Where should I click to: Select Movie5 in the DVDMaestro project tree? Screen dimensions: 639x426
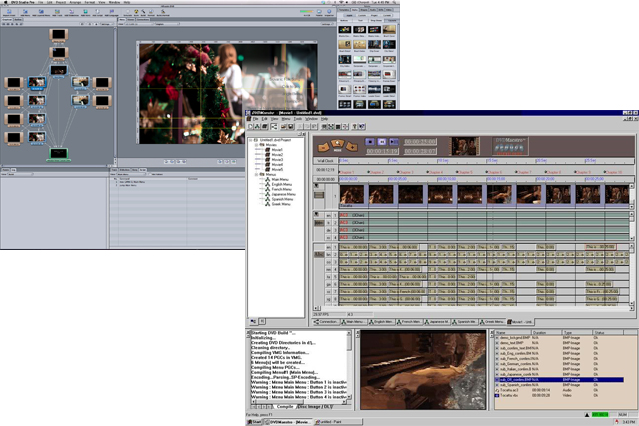(x=277, y=169)
